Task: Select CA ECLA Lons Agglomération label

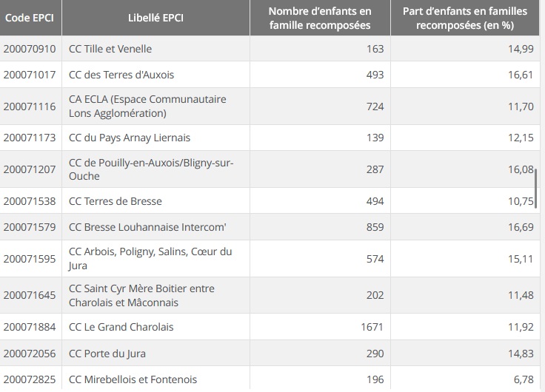Action: pos(147,106)
